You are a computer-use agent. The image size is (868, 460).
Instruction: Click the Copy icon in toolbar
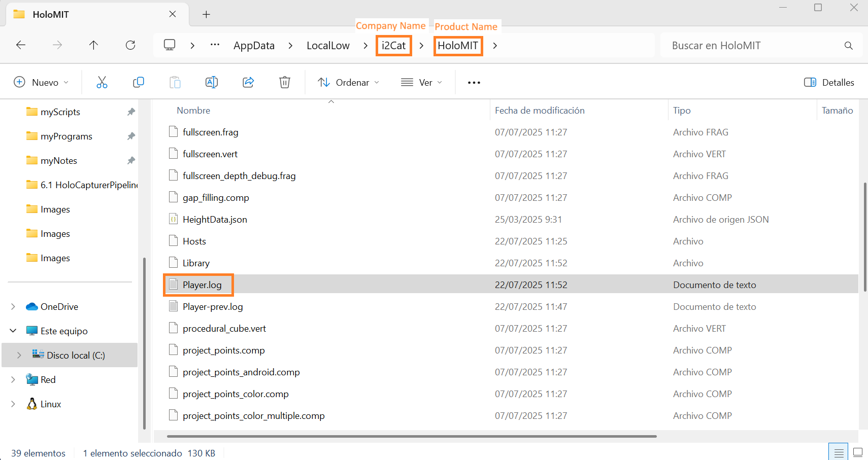138,82
